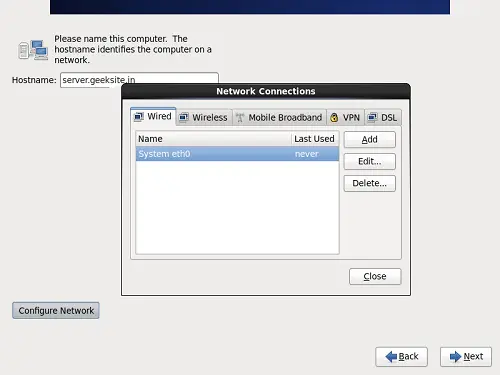The image size is (500, 375).
Task: Click the Wireless tab icon
Action: tap(184, 118)
